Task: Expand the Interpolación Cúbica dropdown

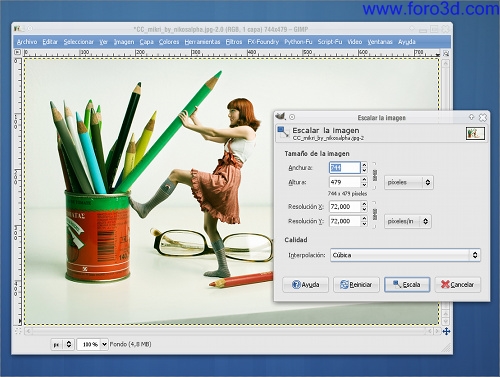Action: point(405,255)
